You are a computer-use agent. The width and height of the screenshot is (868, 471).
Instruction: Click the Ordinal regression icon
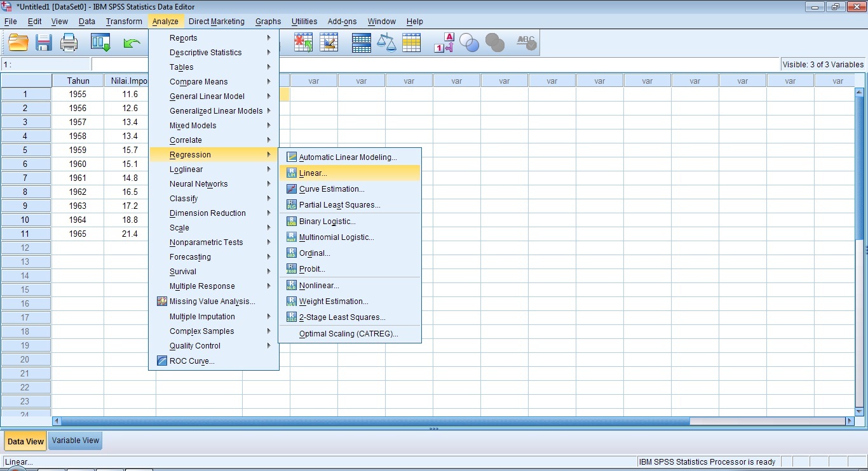pyautogui.click(x=292, y=253)
